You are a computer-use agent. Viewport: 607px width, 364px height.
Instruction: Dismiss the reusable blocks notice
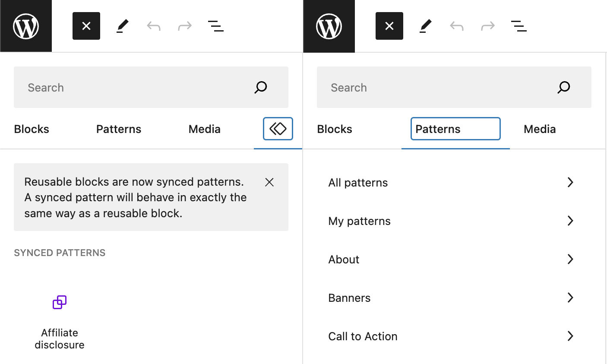click(x=269, y=182)
